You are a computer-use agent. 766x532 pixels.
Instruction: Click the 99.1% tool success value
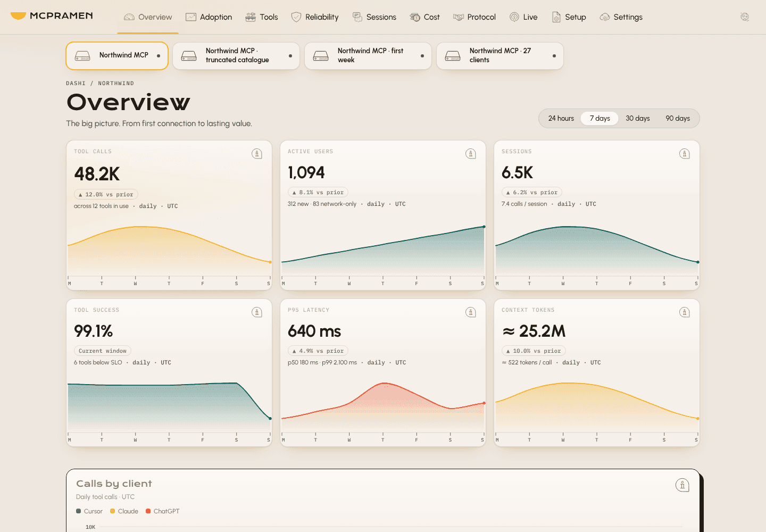tap(94, 331)
